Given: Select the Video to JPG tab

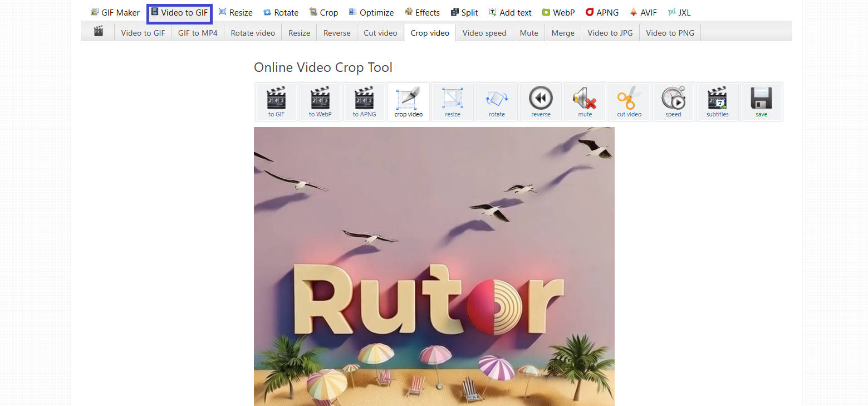Looking at the screenshot, I should [x=610, y=33].
